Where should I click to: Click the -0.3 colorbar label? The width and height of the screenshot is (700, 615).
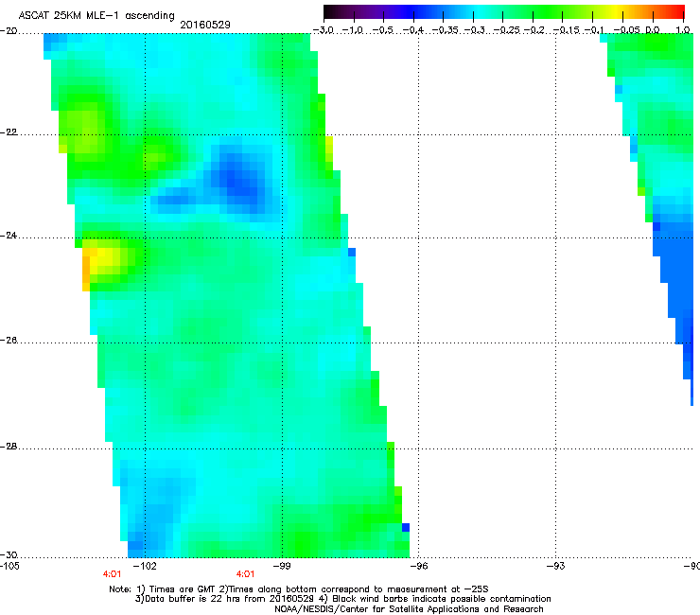pyautogui.click(x=474, y=30)
